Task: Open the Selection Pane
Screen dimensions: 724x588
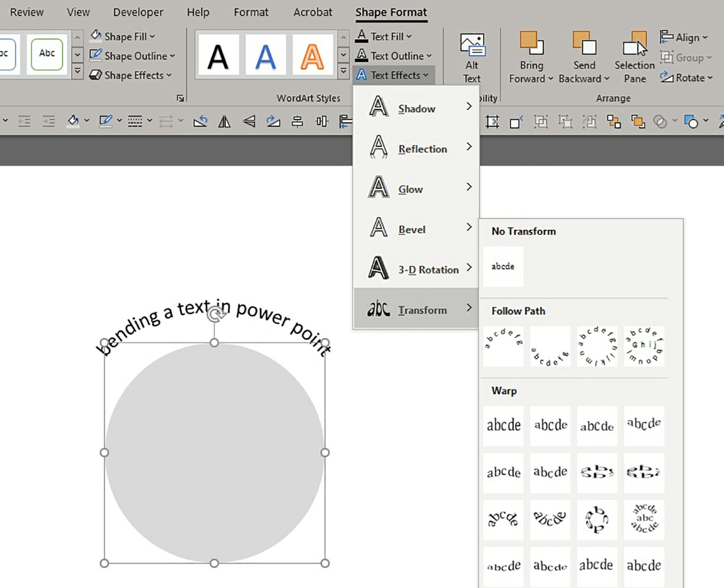Action: (x=634, y=56)
